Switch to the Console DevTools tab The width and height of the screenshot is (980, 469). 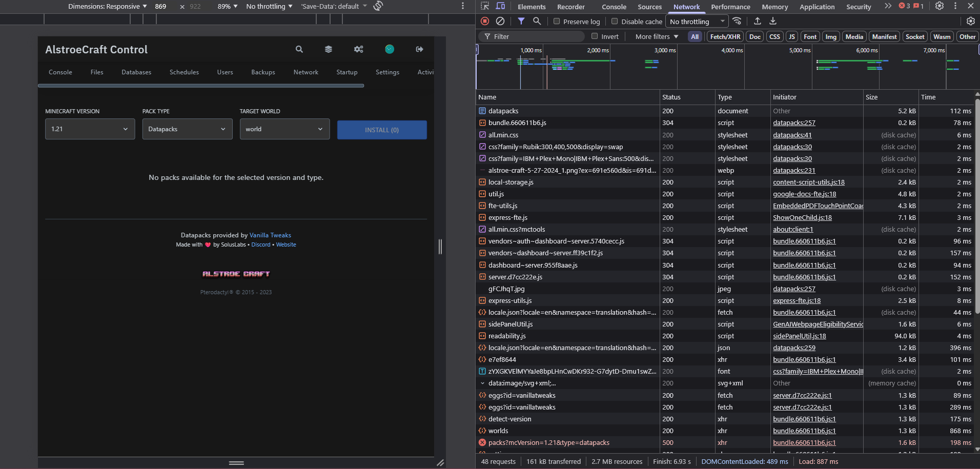pos(614,7)
